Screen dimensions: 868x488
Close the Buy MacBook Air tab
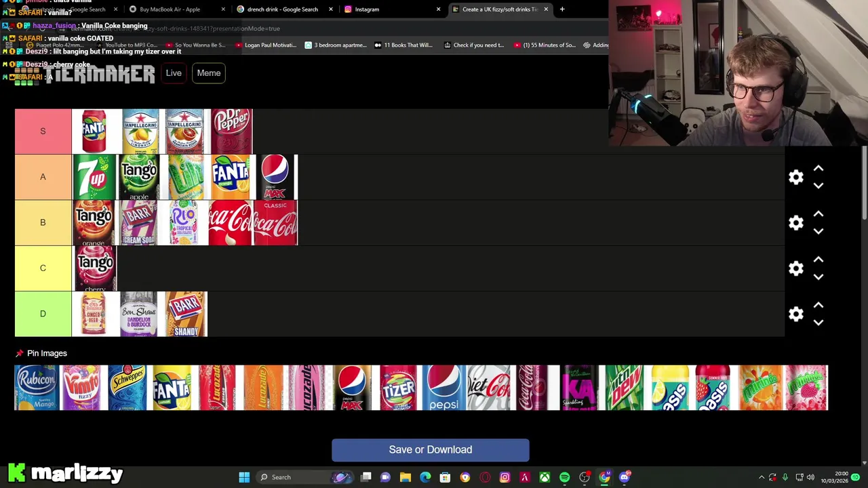[x=224, y=9]
